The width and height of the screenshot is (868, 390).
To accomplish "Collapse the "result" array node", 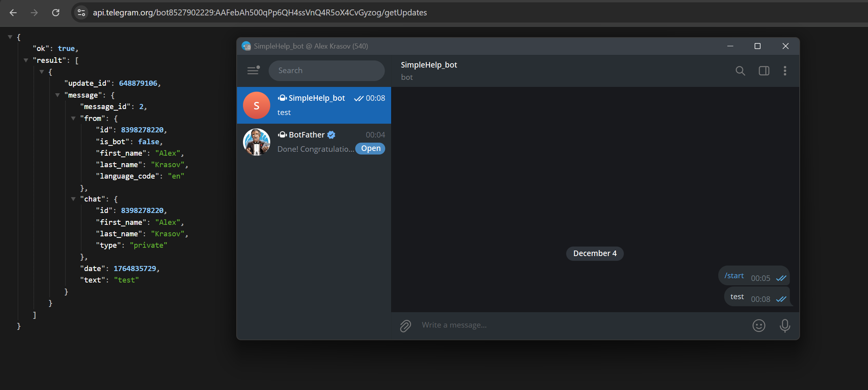I will (26, 60).
